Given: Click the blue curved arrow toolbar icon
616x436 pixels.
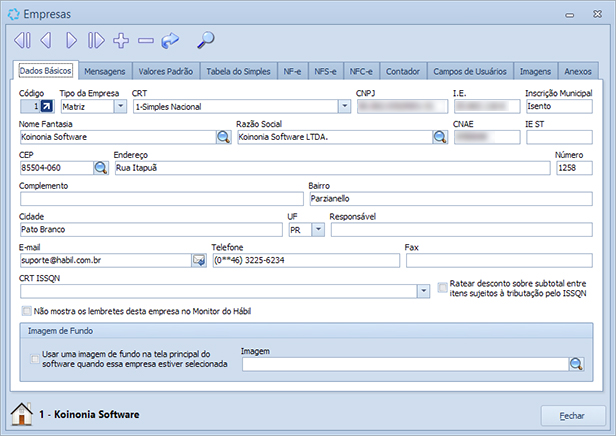Looking at the screenshot, I should tap(170, 40).
